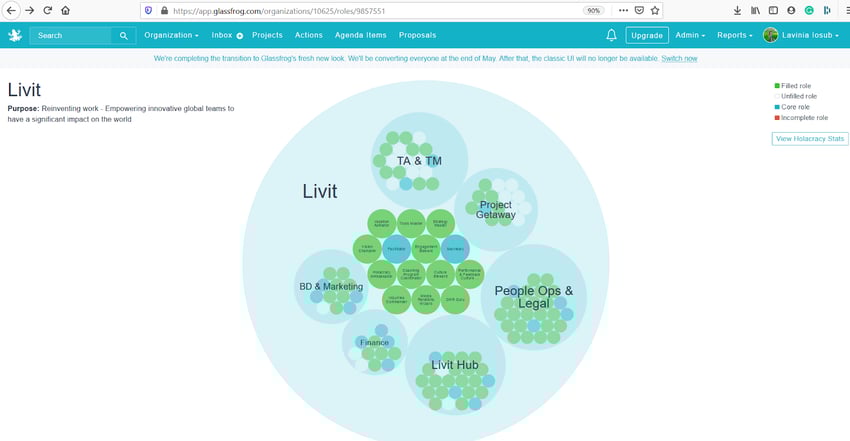
Task: Toggle the Firefox sidebar icon
Action: pos(774,10)
